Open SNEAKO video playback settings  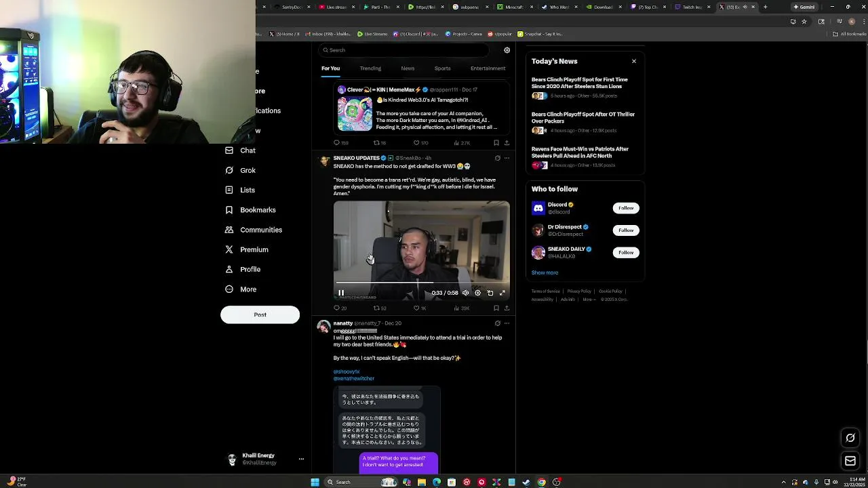pyautogui.click(x=477, y=293)
